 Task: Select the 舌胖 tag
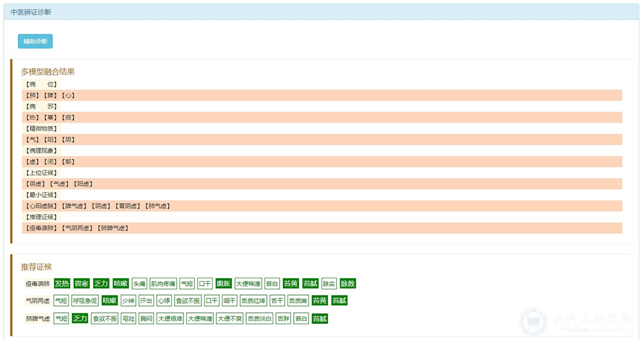[283, 319]
